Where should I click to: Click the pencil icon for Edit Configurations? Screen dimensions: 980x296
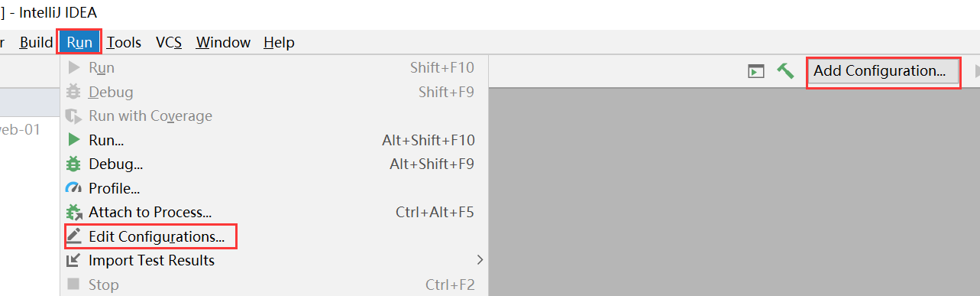point(73,236)
